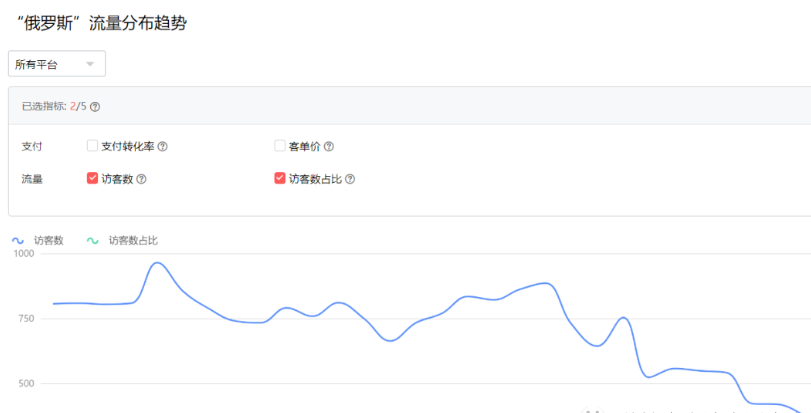Select the 支付 category row label
Viewport: 811px width, 413px height.
point(32,146)
